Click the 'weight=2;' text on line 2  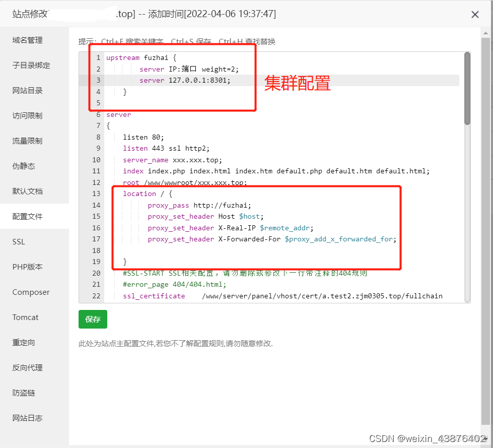click(220, 69)
